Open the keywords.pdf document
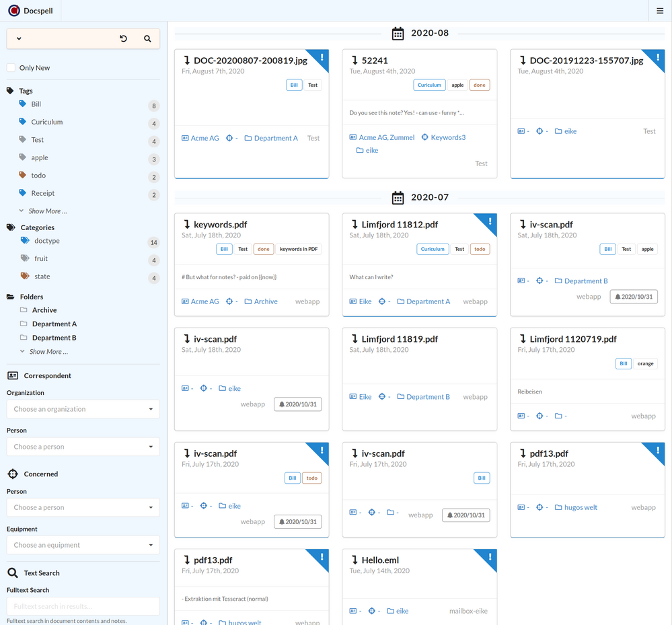Viewport: 672px width, 625px height. tap(220, 225)
